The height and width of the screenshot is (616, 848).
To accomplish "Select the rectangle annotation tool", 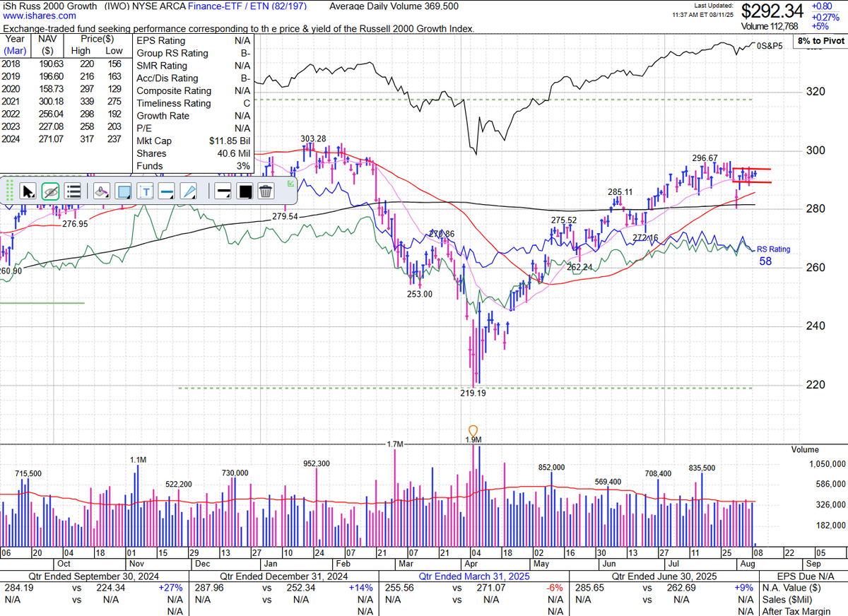I will point(124,191).
